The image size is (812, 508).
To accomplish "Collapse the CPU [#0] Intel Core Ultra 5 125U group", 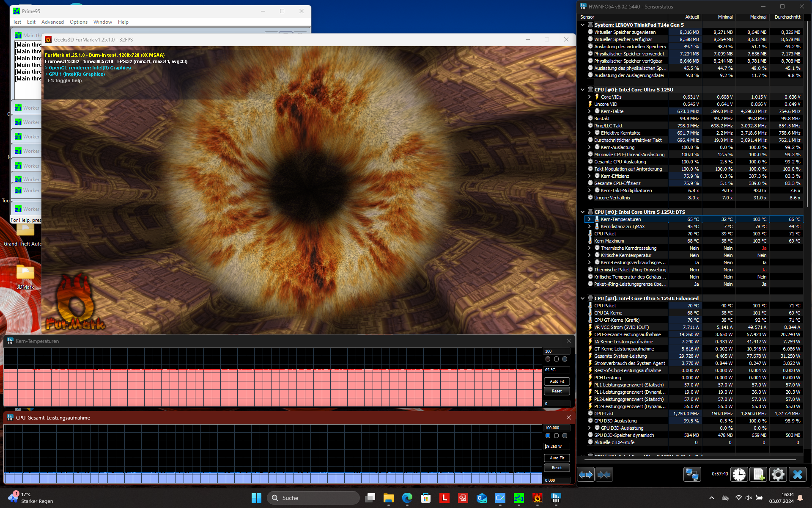I will pos(583,90).
